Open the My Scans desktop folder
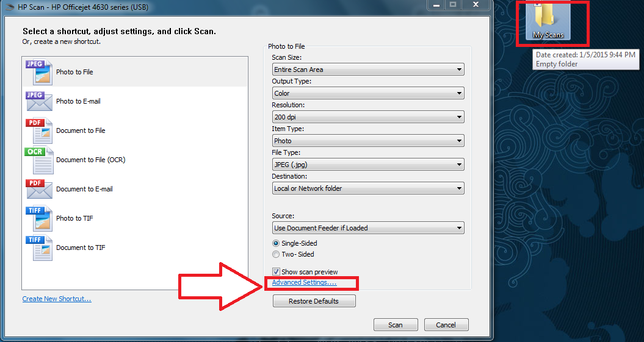The image size is (644, 342). click(548, 21)
